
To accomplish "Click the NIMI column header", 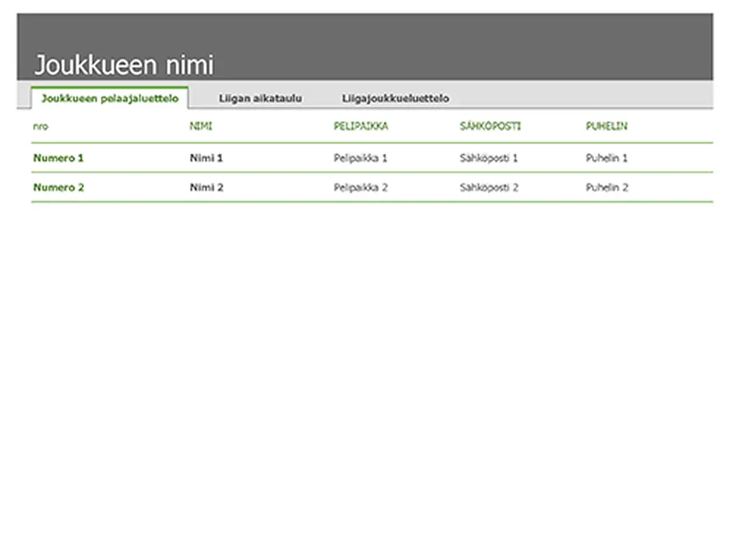I will [200, 126].
